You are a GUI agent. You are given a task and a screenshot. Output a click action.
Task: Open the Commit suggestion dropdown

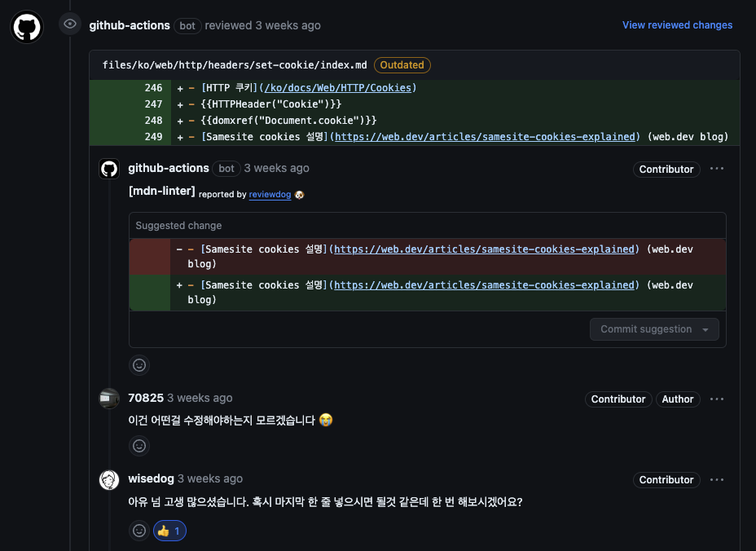pyautogui.click(x=654, y=329)
